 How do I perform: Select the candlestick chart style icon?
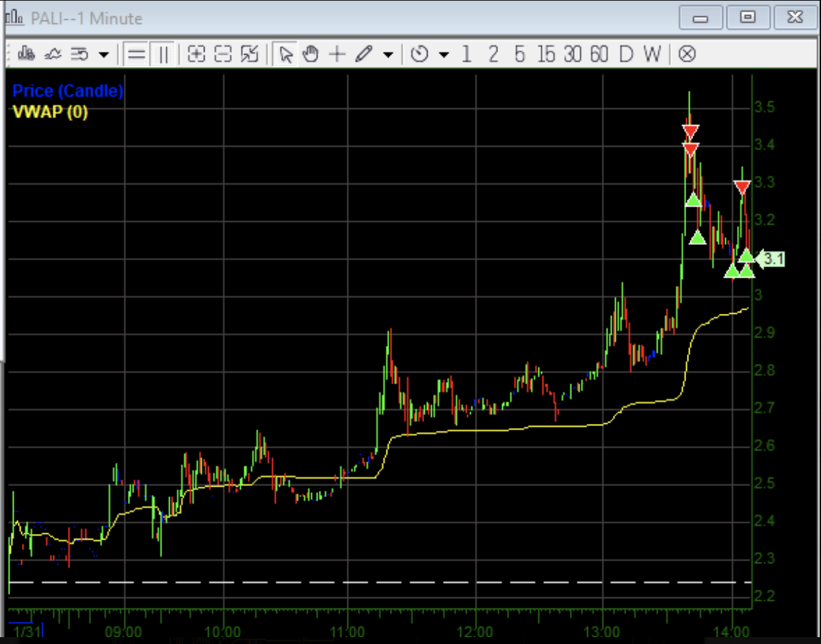(x=26, y=54)
